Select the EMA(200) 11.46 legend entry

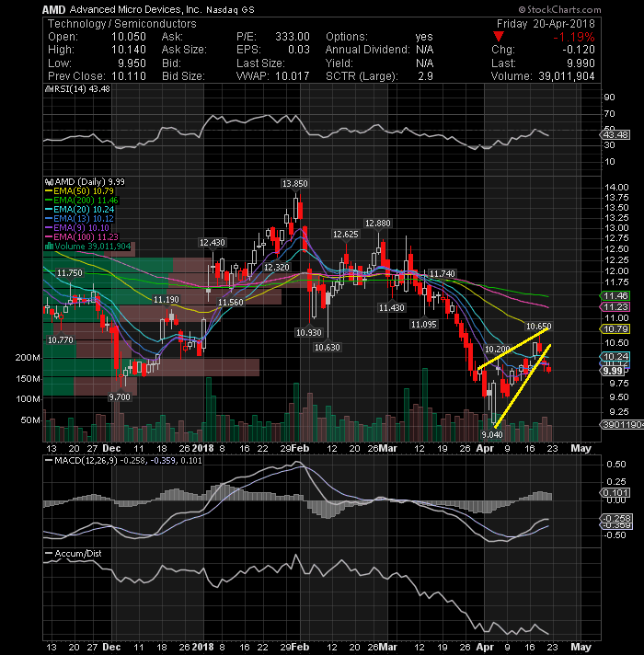tap(82, 201)
